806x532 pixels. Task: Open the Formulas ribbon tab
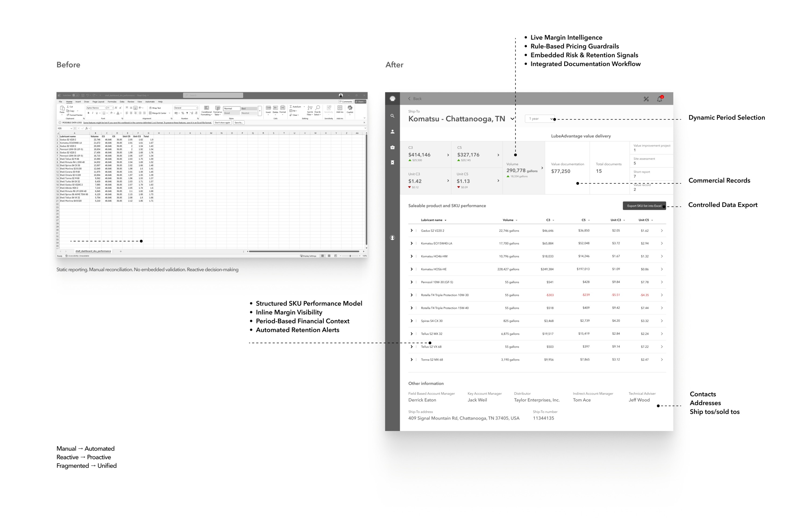[112, 102]
